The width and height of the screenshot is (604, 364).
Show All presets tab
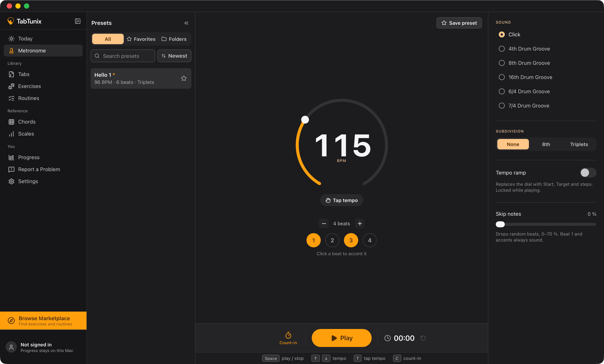(108, 39)
